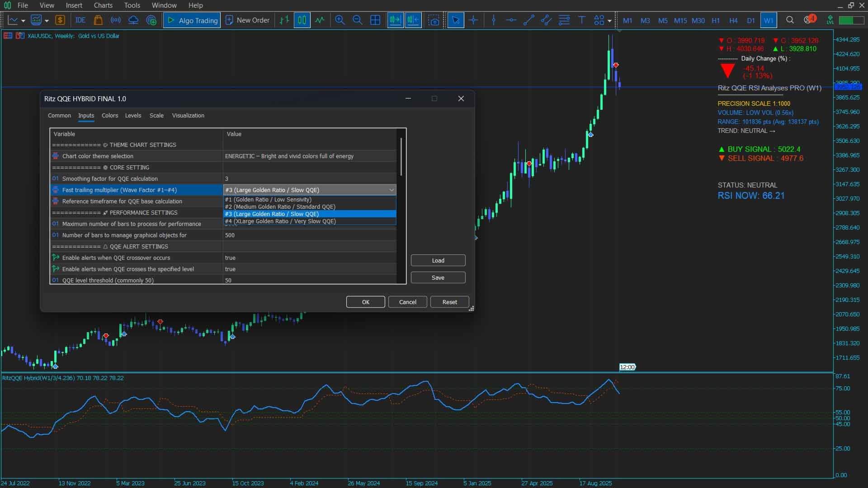
Task: Choose the text label tool
Action: 582,20
